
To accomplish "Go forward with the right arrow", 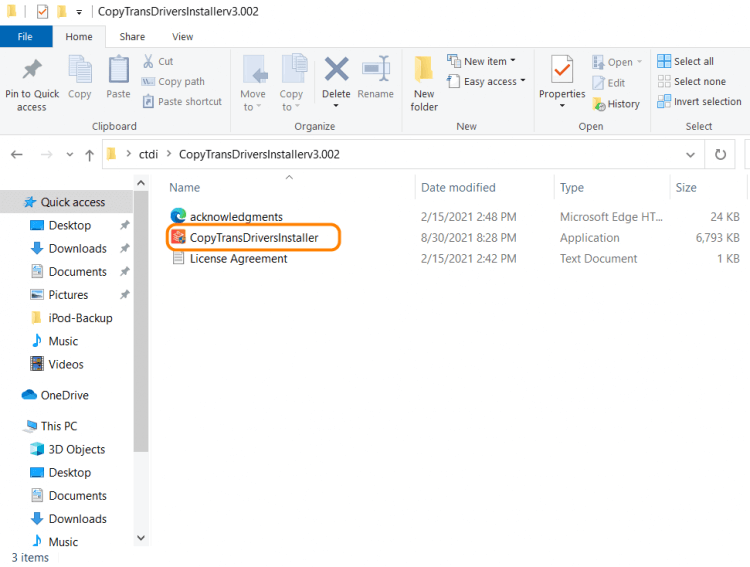I will pyautogui.click(x=46, y=155).
